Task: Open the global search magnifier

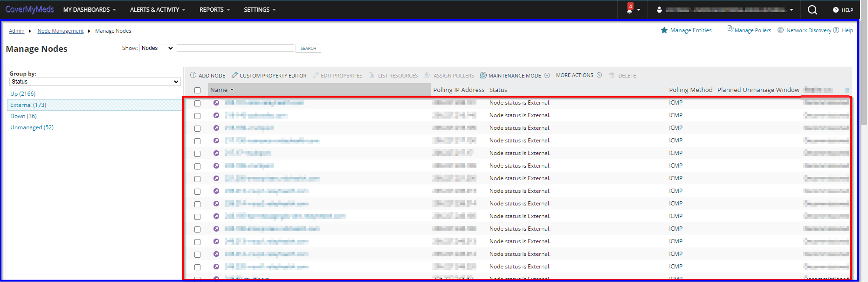Action: pos(812,10)
